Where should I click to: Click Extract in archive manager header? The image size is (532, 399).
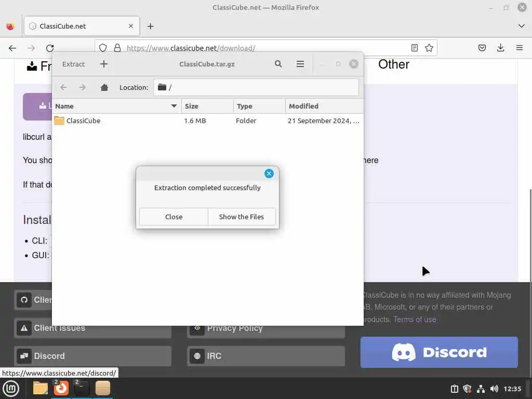(x=73, y=64)
